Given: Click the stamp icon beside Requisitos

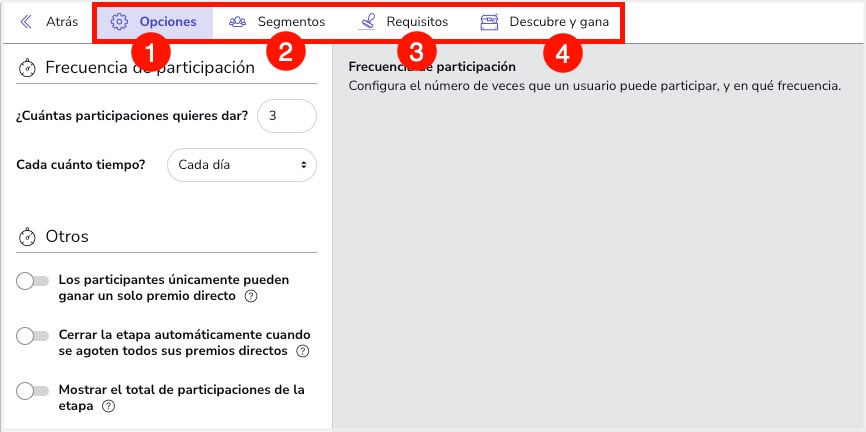Looking at the screenshot, I should point(367,21).
